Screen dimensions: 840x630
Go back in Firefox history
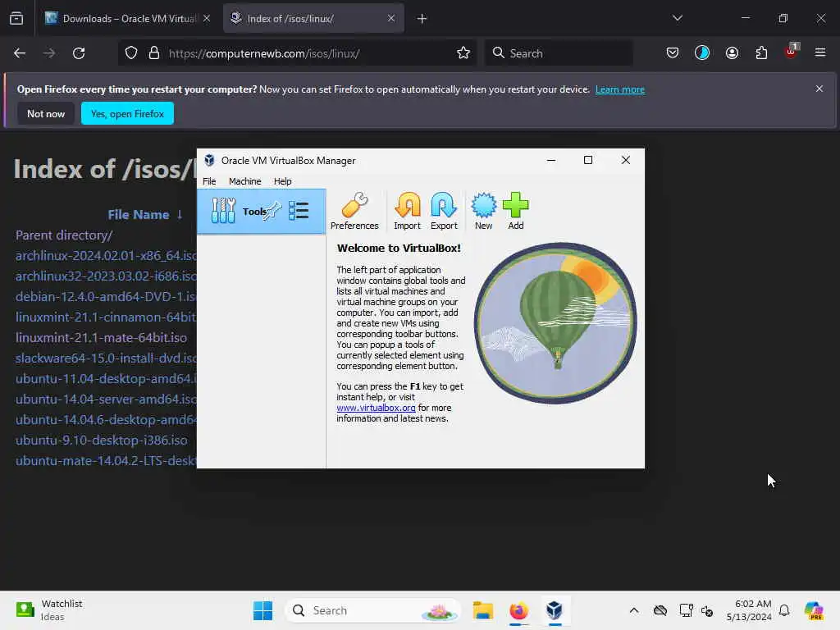[x=20, y=53]
